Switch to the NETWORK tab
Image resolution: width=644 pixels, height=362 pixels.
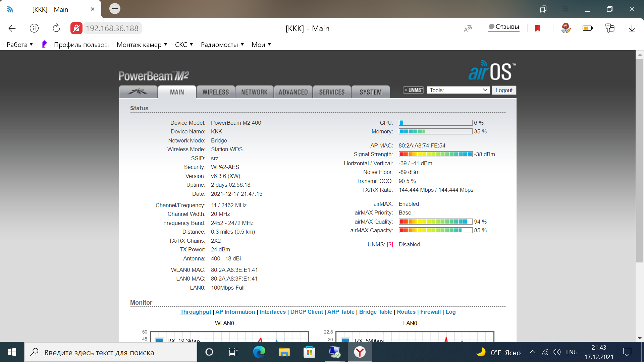click(254, 92)
